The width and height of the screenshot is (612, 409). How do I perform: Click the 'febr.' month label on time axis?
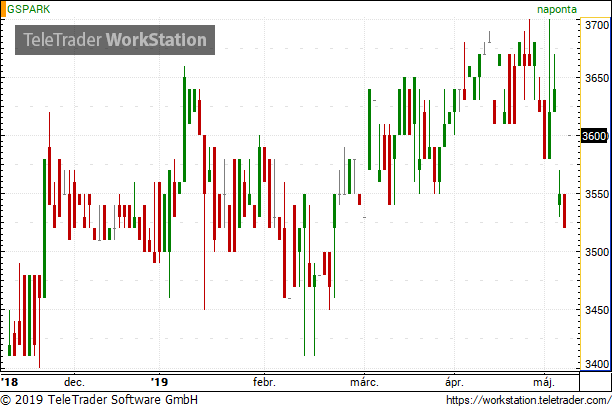264,382
